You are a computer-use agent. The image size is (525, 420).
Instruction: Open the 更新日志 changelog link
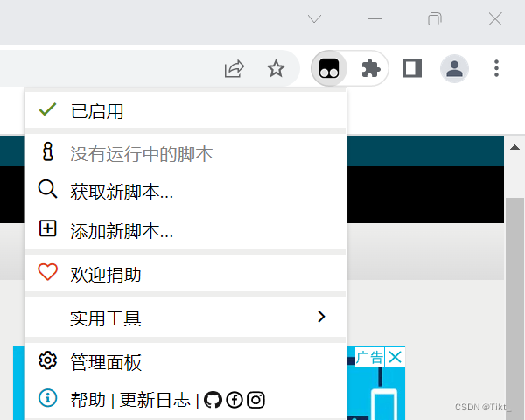(155, 400)
